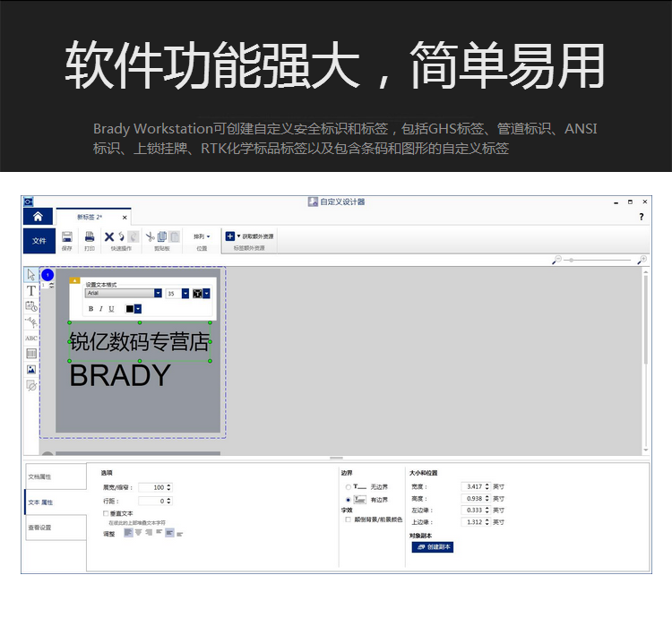Adjust the 宽度 stepper arrows
The height and width of the screenshot is (618, 672).
[x=487, y=486]
